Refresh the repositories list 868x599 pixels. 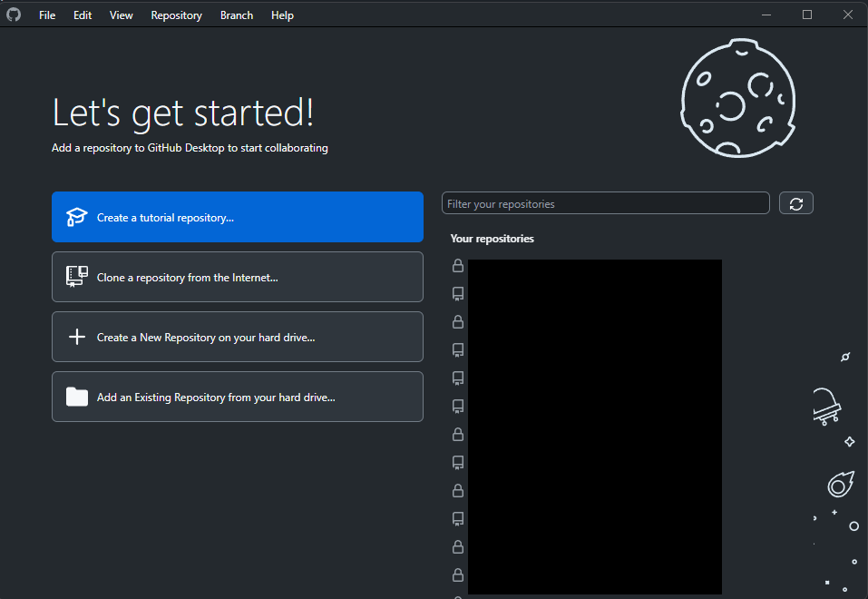795,202
